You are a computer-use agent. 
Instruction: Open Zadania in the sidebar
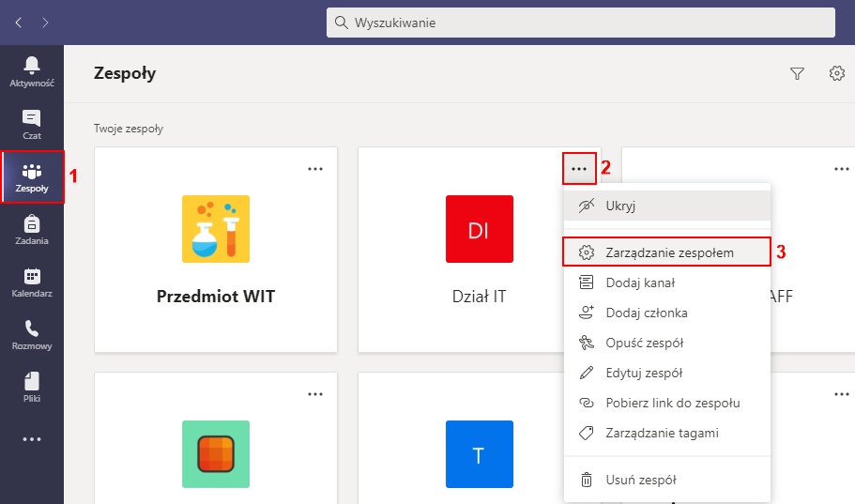click(x=32, y=230)
